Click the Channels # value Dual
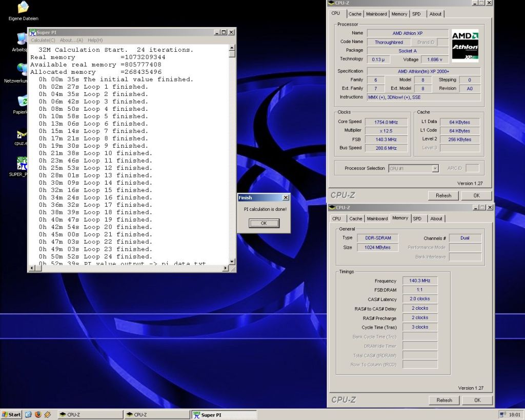The width and height of the screenshot is (525, 420). (465, 238)
